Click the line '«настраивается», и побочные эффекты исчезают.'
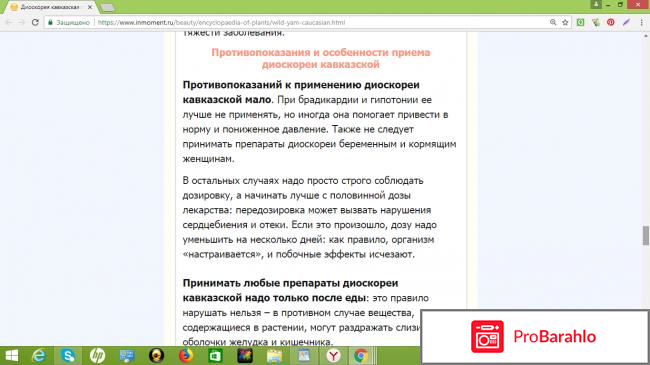The image size is (650, 365). click(x=298, y=254)
